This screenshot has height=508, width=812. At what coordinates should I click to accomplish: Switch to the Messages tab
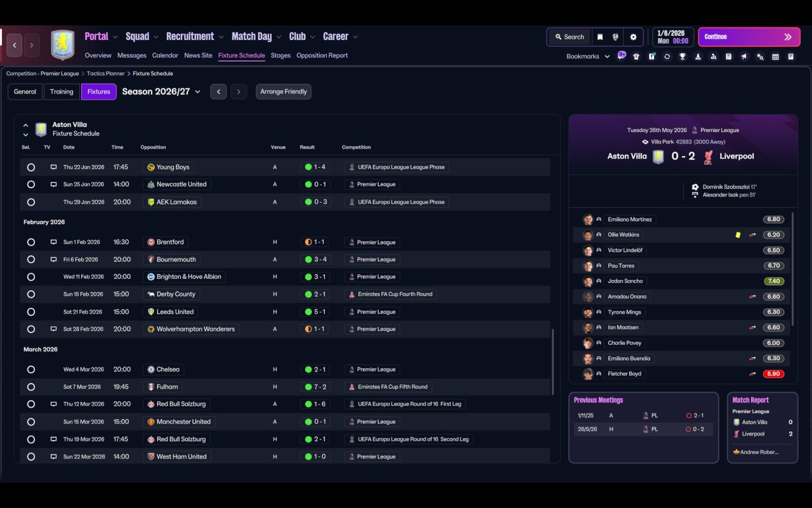click(132, 56)
